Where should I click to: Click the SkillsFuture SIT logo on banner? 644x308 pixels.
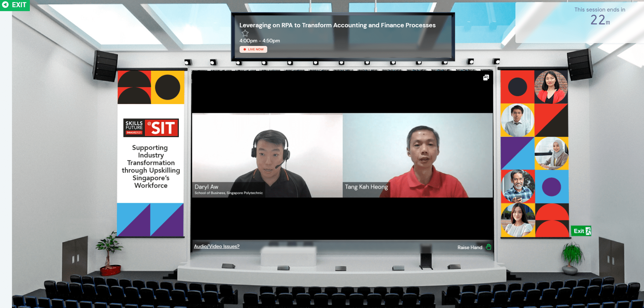click(151, 128)
